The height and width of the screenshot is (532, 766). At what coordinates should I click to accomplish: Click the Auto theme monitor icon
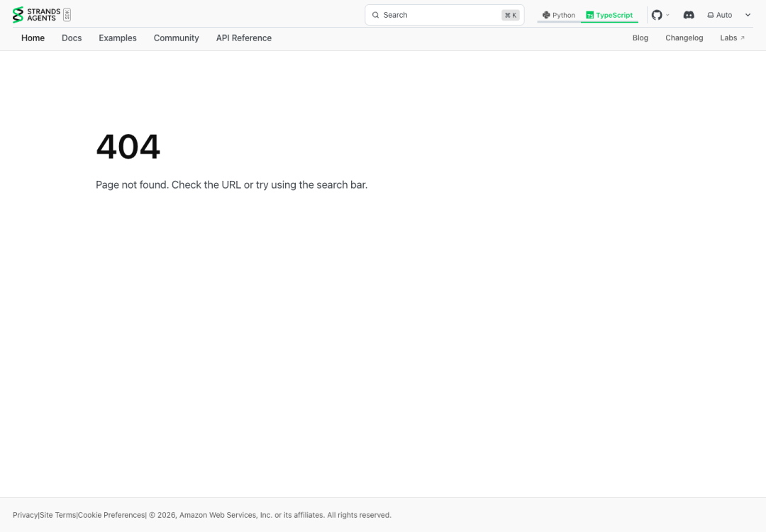(710, 15)
